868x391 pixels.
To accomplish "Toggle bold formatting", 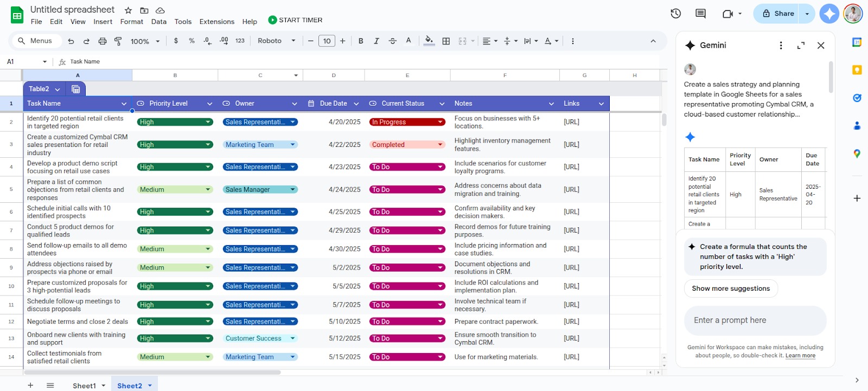I will [x=361, y=41].
